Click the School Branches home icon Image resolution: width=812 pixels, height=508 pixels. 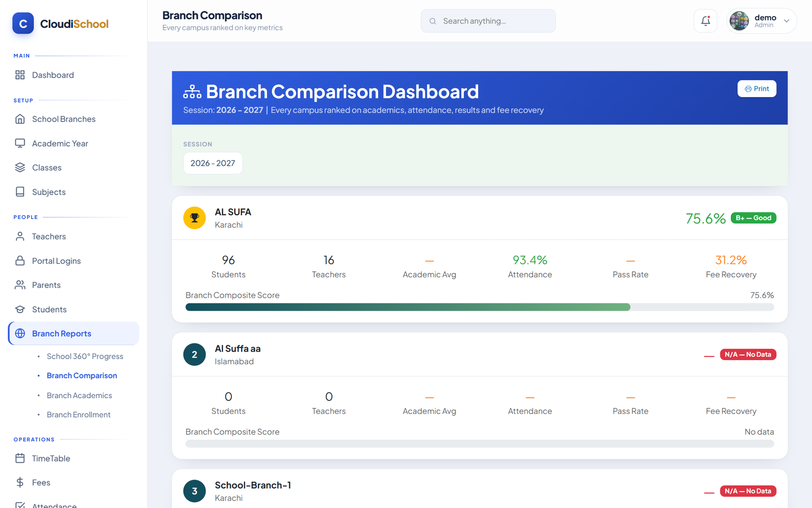point(20,119)
